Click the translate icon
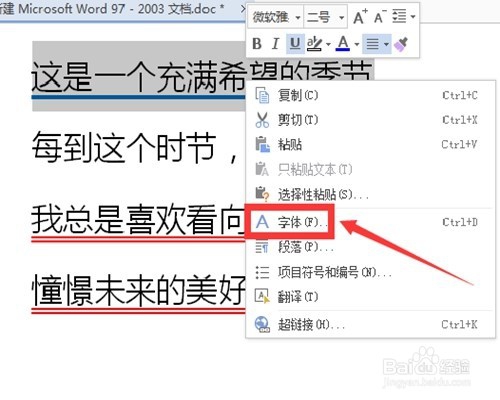This screenshot has height=400, width=500. 262,296
